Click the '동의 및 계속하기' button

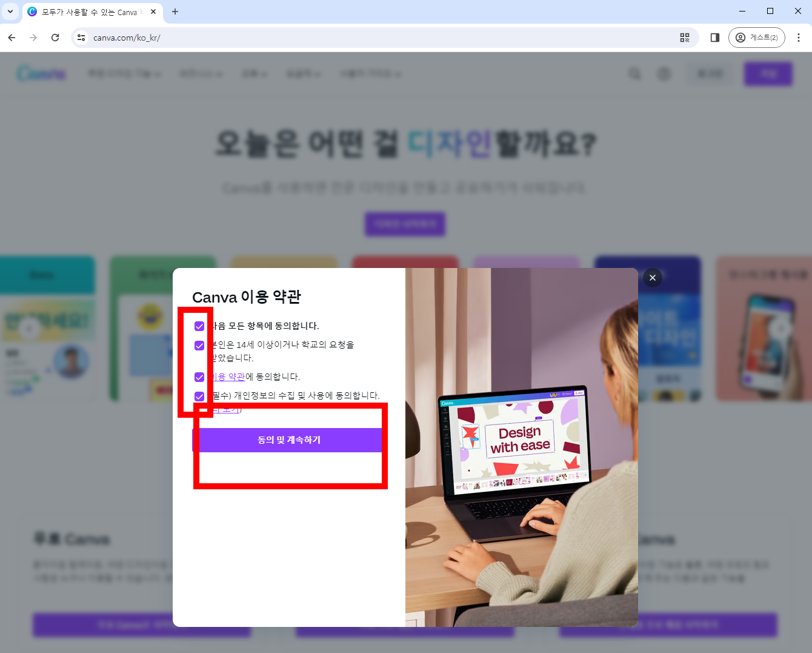tap(289, 440)
